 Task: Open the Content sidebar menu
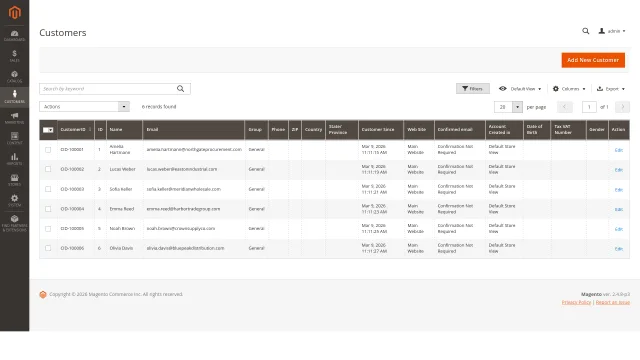pos(14,138)
